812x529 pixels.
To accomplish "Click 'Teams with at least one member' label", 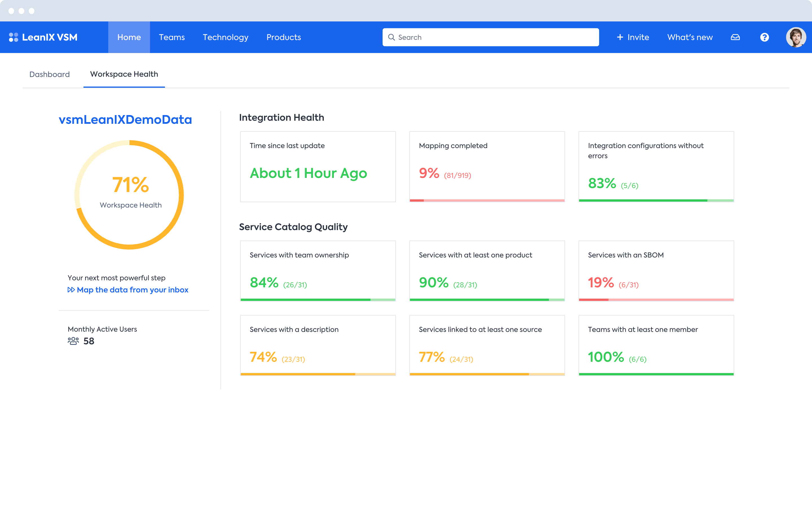I will pyautogui.click(x=643, y=329).
